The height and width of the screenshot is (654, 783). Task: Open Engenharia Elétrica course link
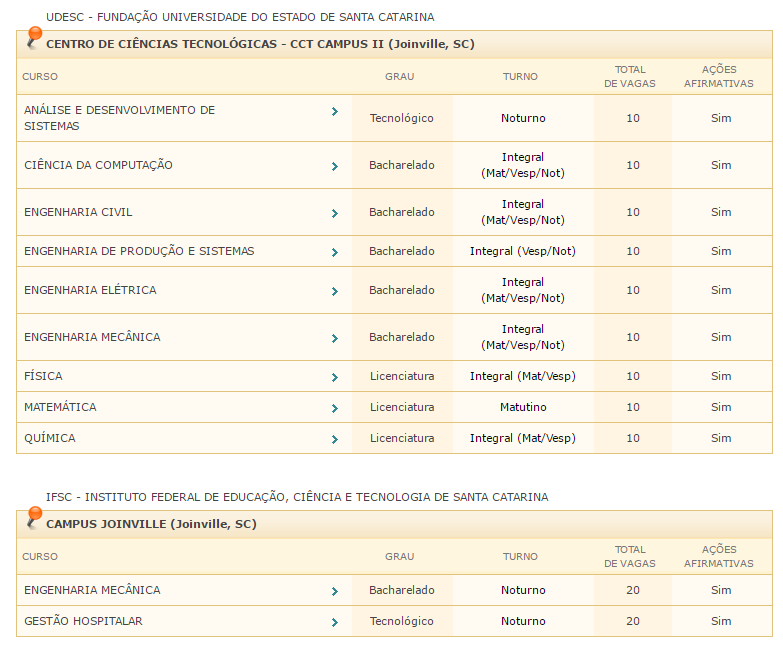pyautogui.click(x=90, y=290)
